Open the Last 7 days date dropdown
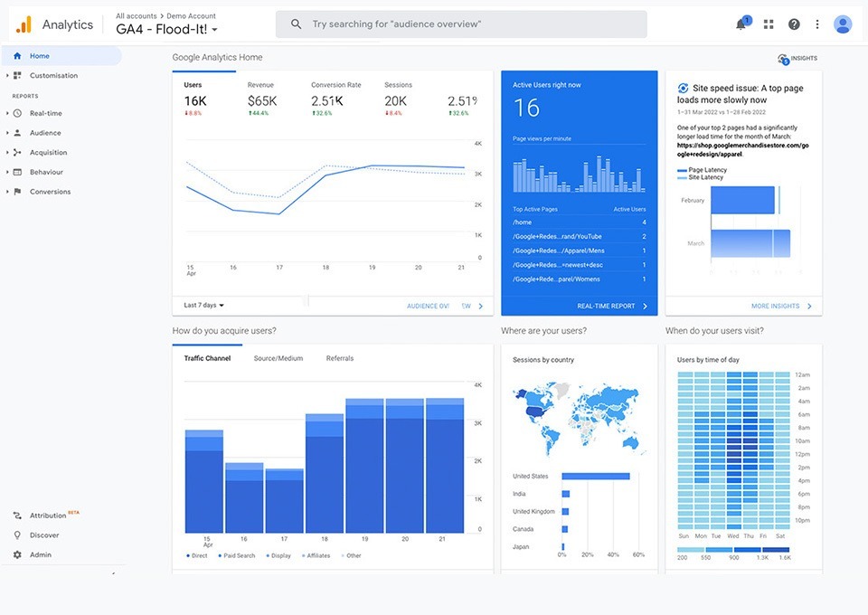The image size is (868, 615). click(204, 306)
